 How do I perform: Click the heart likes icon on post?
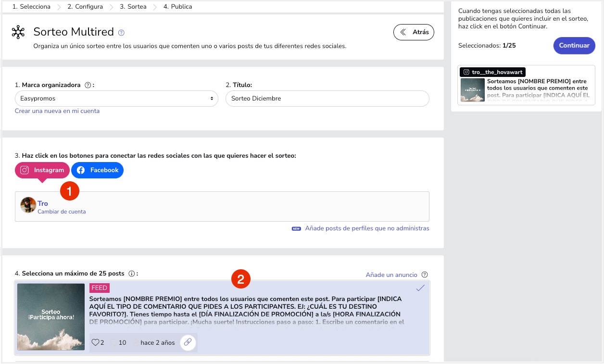(x=95, y=342)
